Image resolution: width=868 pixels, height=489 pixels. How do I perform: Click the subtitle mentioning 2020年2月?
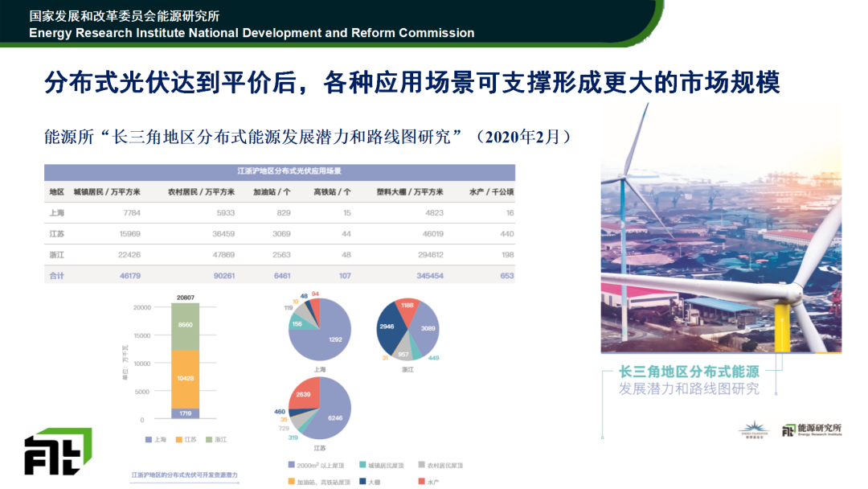[307, 136]
